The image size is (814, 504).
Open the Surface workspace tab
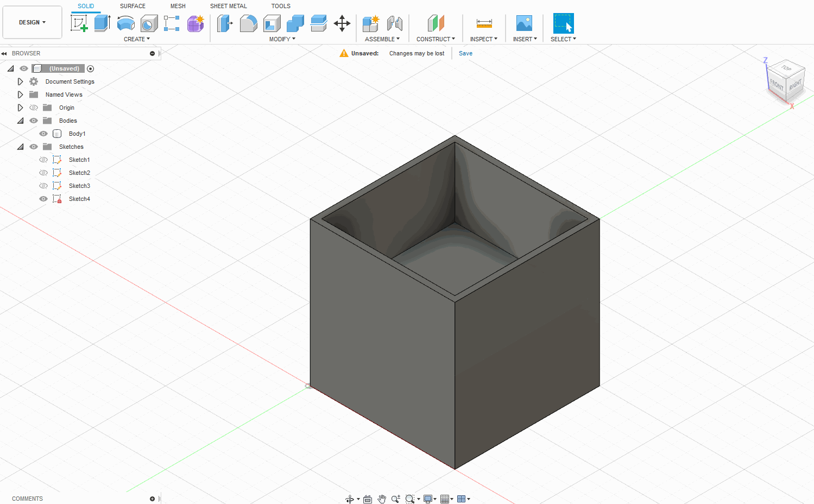(x=132, y=6)
